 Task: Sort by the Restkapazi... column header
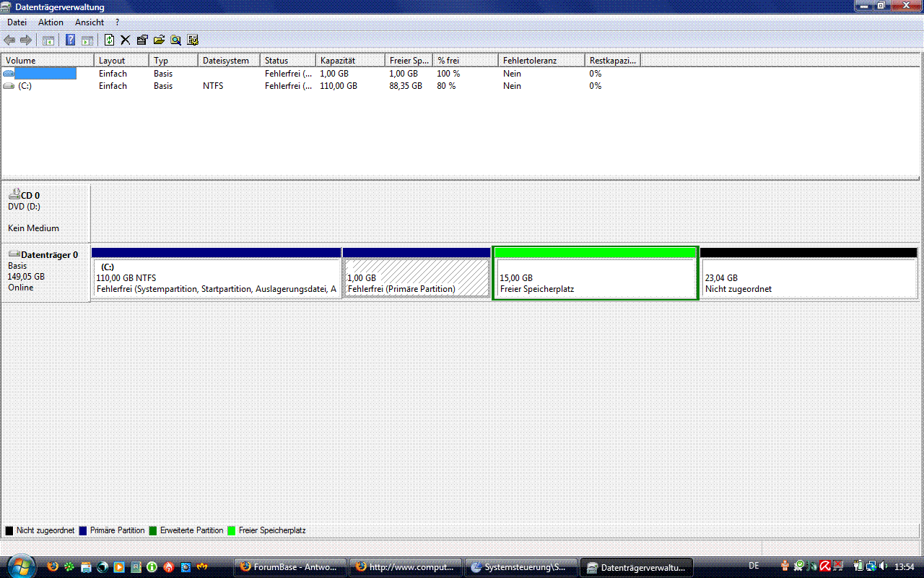click(613, 61)
